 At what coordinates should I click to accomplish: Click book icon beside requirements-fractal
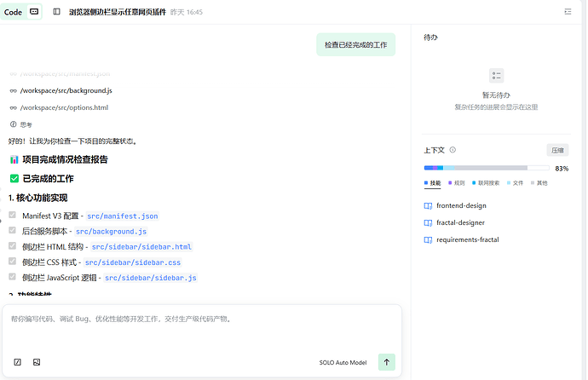[x=428, y=239]
